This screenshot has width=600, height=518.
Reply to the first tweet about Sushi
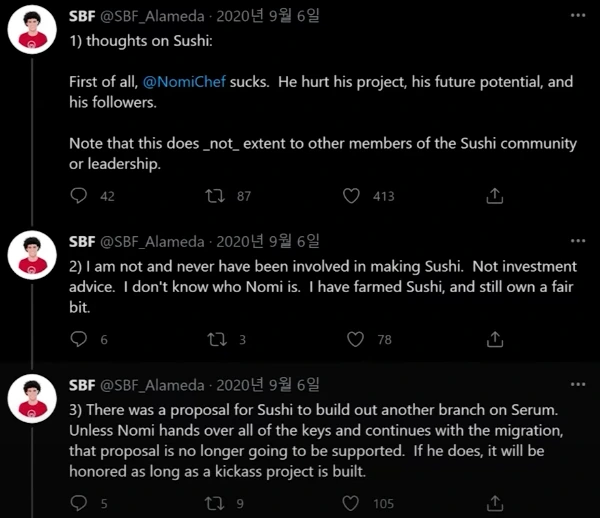[81, 197]
